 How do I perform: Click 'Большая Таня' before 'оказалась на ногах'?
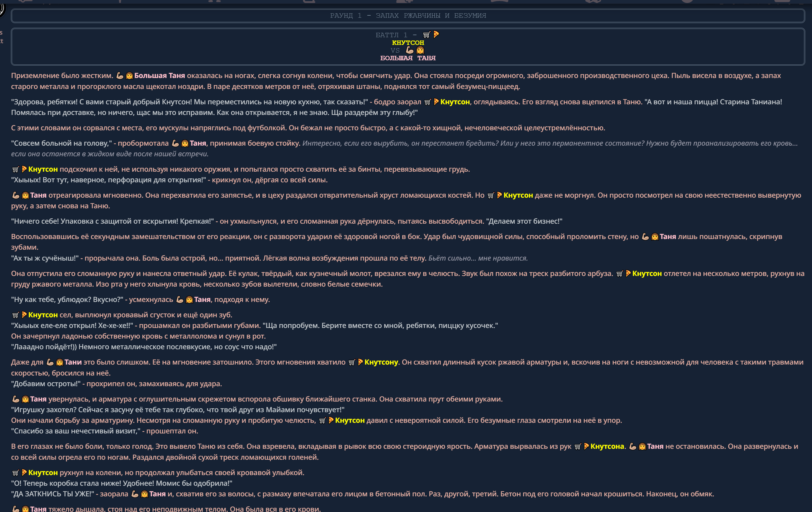[159, 76]
